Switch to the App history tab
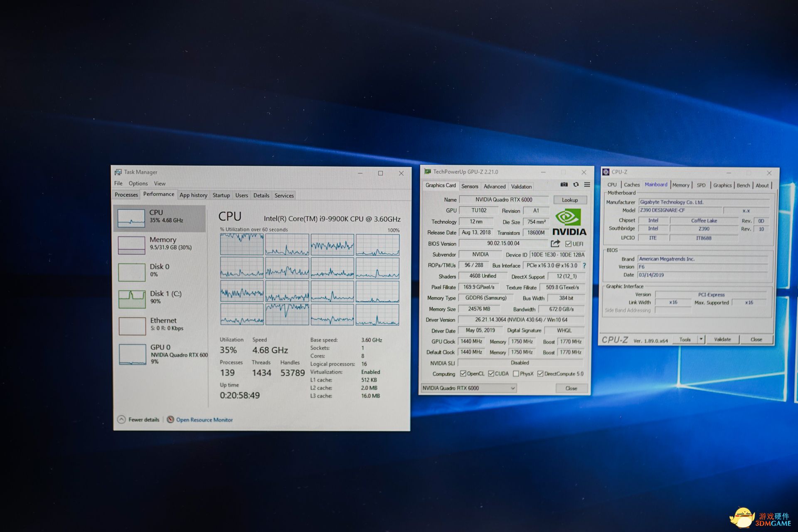The image size is (798, 532). tap(193, 195)
